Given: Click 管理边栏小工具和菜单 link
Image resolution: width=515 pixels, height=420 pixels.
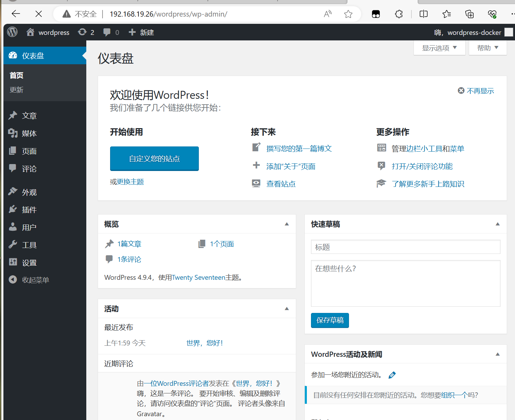Looking at the screenshot, I should (428, 149).
